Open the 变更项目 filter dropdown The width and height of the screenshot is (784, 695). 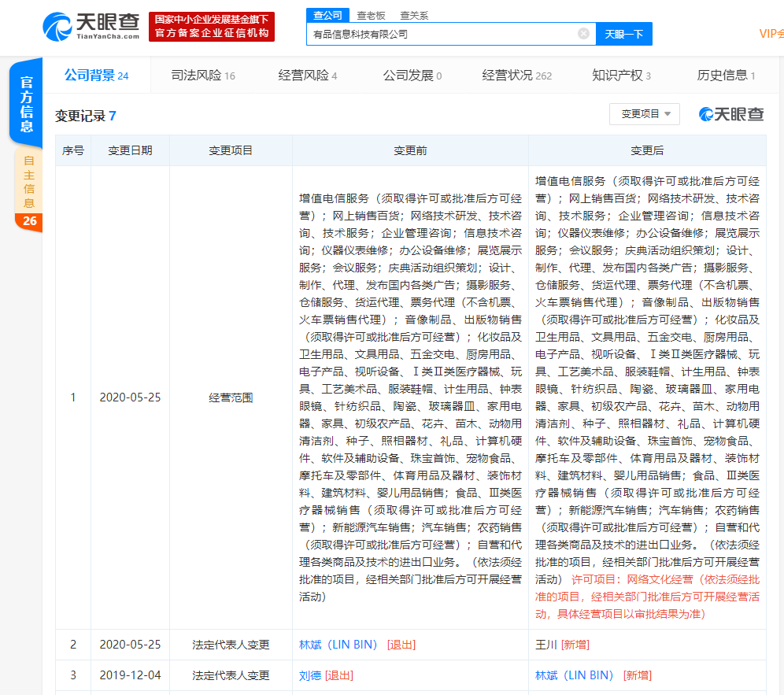pos(644,114)
